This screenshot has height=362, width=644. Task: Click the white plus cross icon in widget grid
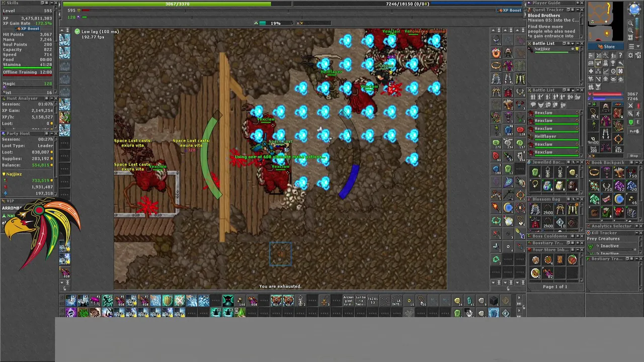[x=591, y=71]
